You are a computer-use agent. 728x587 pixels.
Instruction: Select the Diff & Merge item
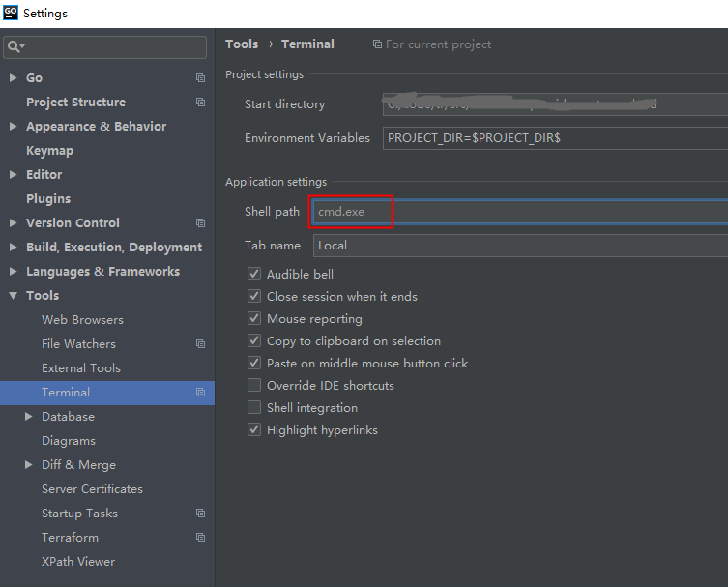[79, 465]
